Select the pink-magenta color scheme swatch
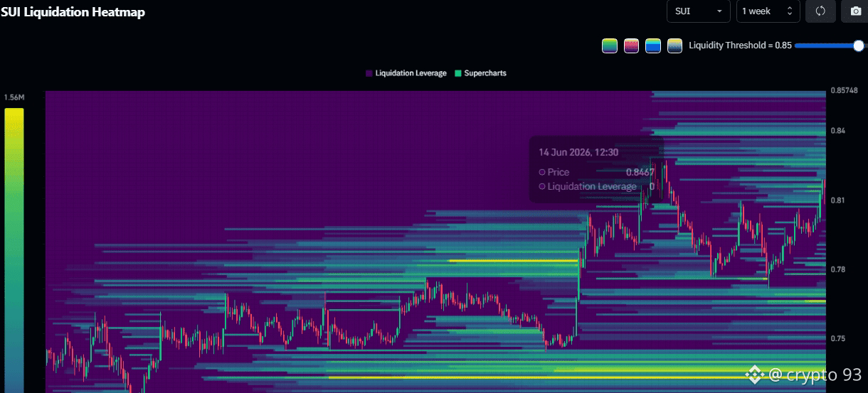This screenshot has width=868, height=393. (x=631, y=45)
